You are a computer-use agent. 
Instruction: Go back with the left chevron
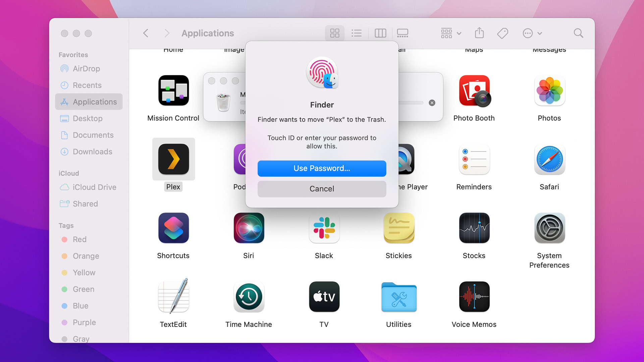[146, 33]
